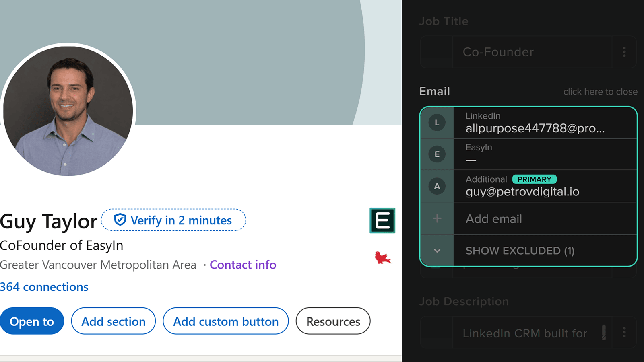Click the Job Description label
Screen dimensions: 644x362
tap(464, 301)
